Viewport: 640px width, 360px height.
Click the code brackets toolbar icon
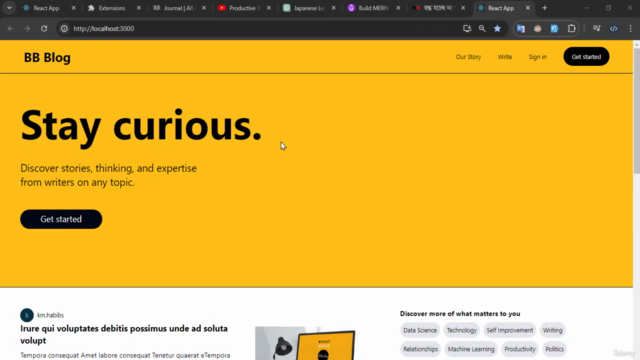(x=613, y=29)
